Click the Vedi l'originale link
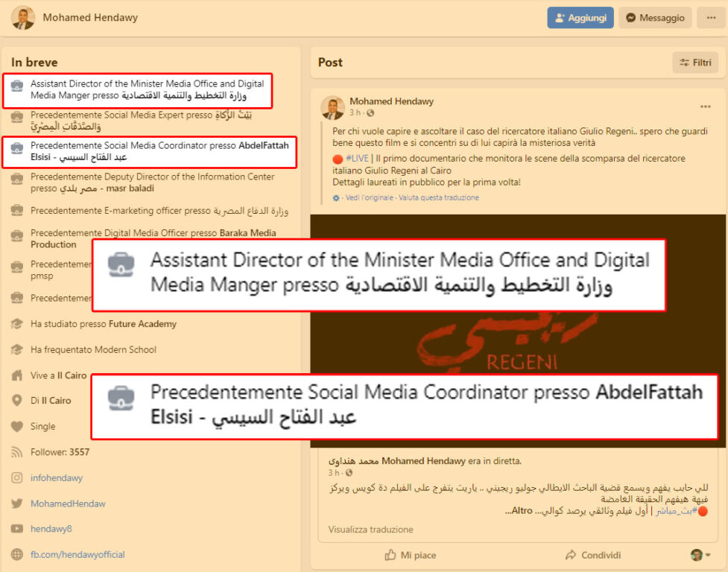Viewport: 728px width, 572px height. tap(369, 197)
